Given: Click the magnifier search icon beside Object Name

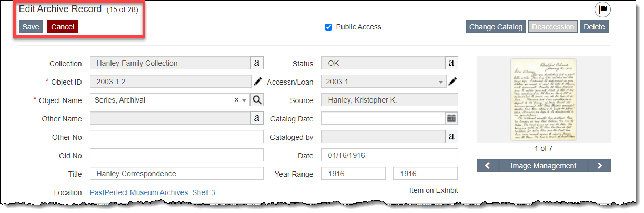Looking at the screenshot, I should point(257,100).
